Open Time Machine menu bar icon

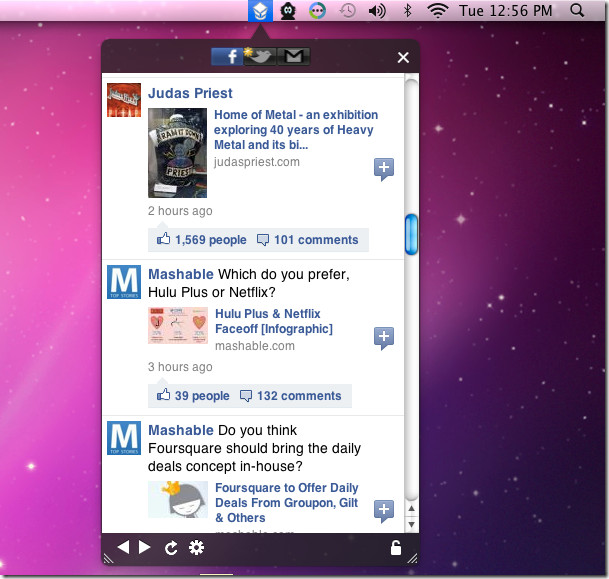click(x=348, y=11)
